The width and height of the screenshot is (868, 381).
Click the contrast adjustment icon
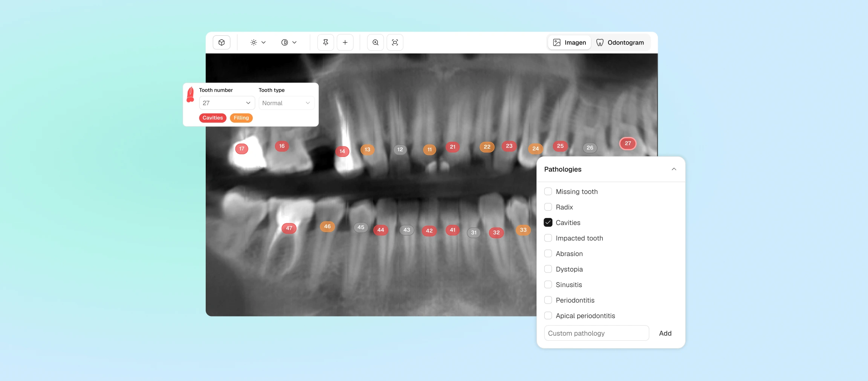point(285,42)
